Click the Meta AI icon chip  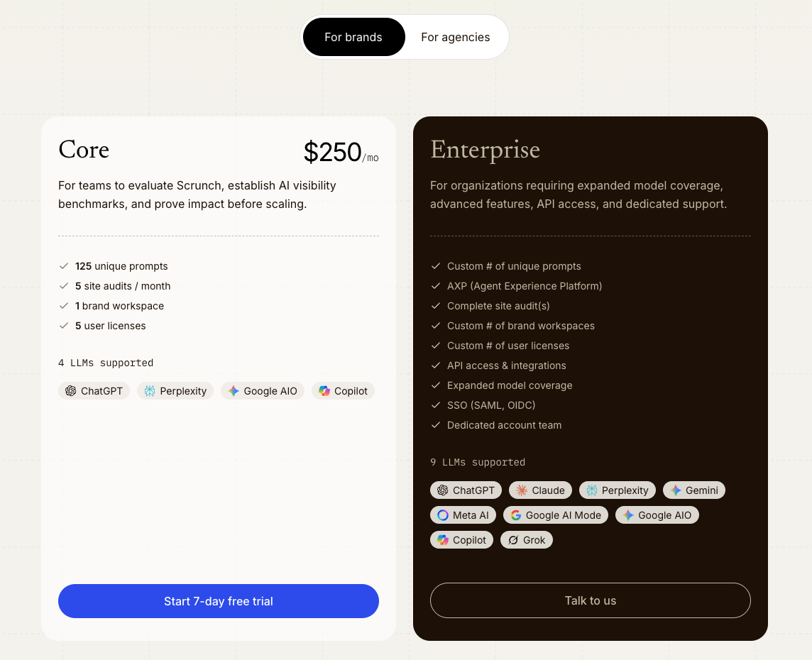463,515
